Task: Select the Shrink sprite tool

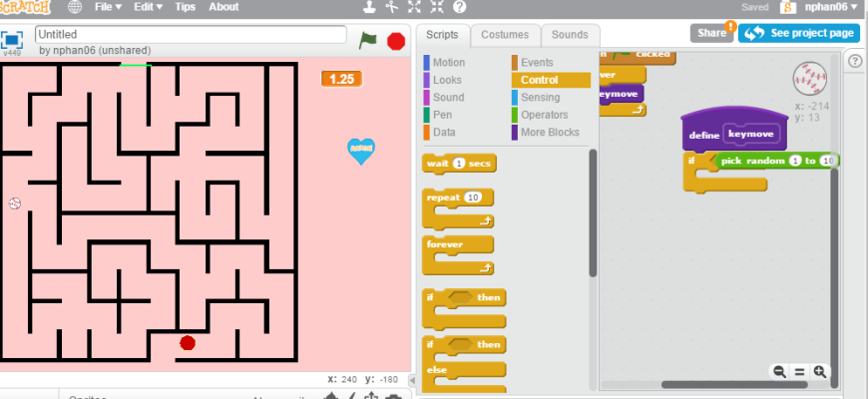Action: coord(437,7)
